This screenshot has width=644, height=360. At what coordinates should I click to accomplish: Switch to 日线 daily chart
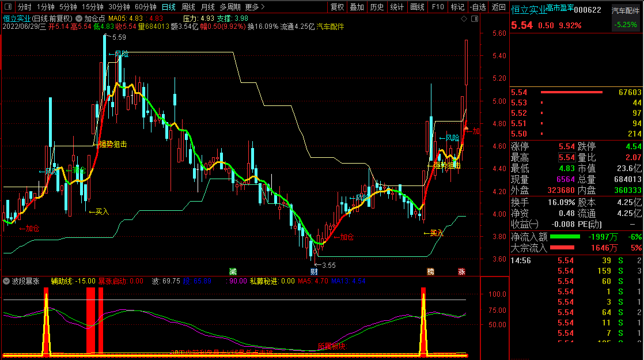pos(168,7)
